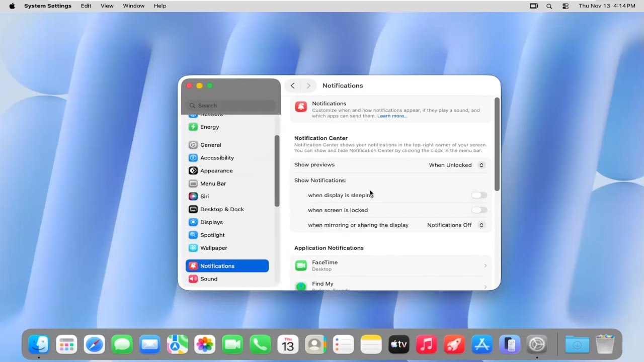Enable notifications when screen is locked
This screenshot has height=362, width=644.
[479, 210]
